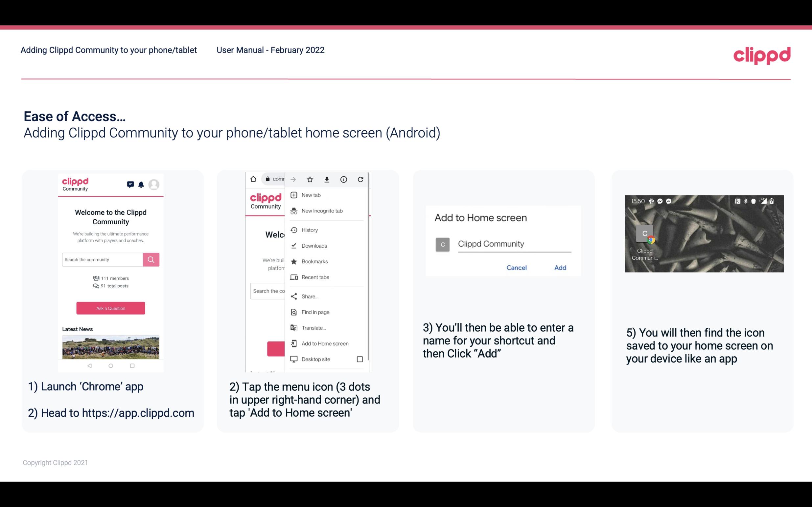Expand the History submenu in Chrome
This screenshot has width=812, height=507.
click(x=309, y=230)
